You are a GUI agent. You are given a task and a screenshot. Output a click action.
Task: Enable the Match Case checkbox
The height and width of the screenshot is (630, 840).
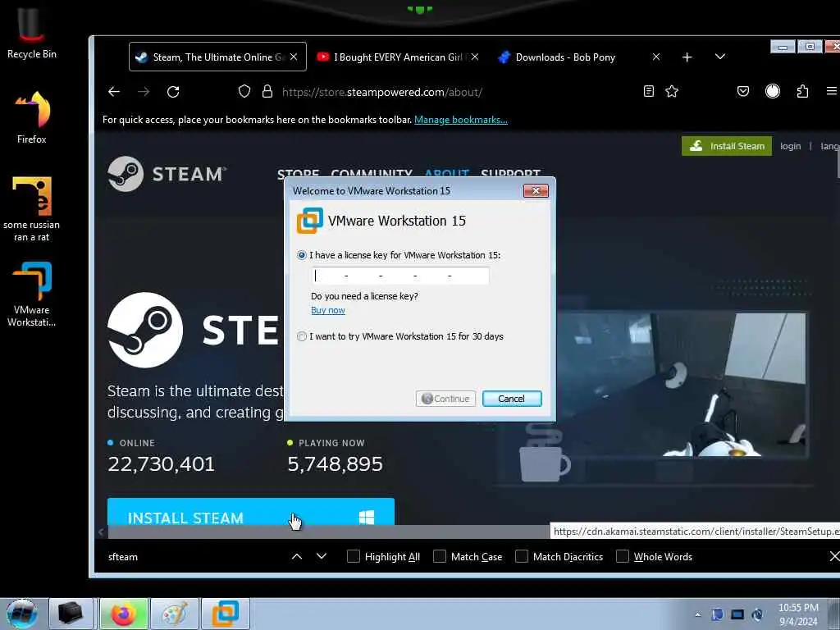[x=440, y=557]
